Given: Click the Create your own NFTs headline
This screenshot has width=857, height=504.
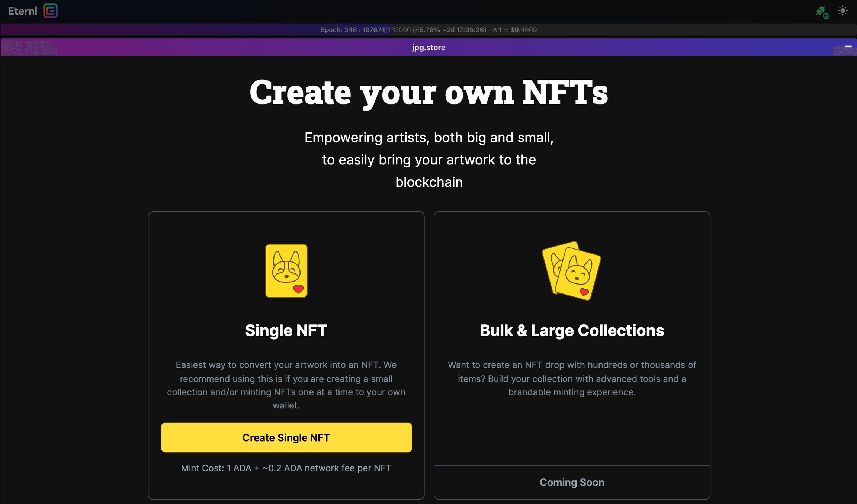Looking at the screenshot, I should click(x=428, y=92).
